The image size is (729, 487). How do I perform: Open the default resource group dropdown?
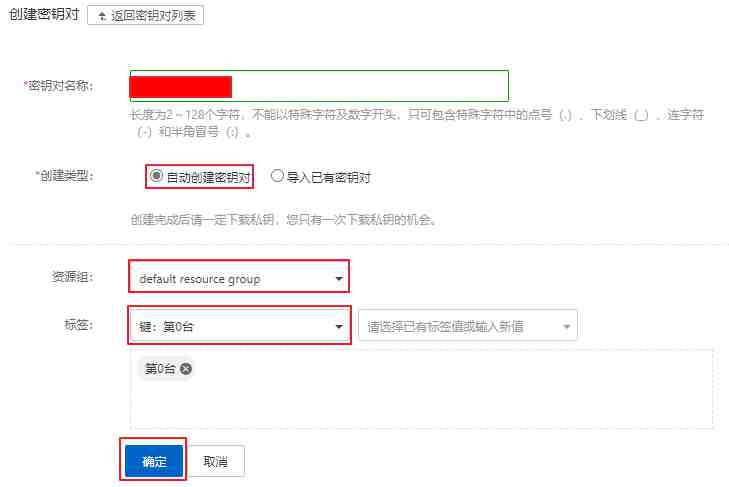click(x=239, y=277)
